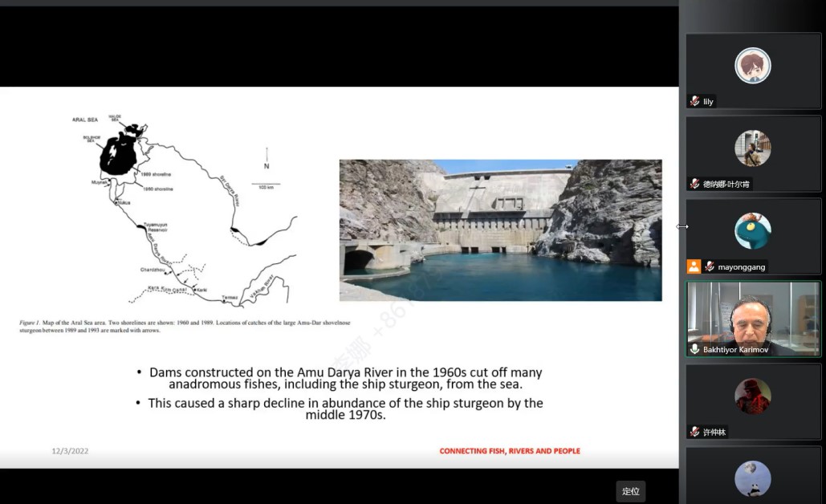Select the avatar of 德纳娜-叶尔肯
Screen dimensions: 826x504
[752, 148]
